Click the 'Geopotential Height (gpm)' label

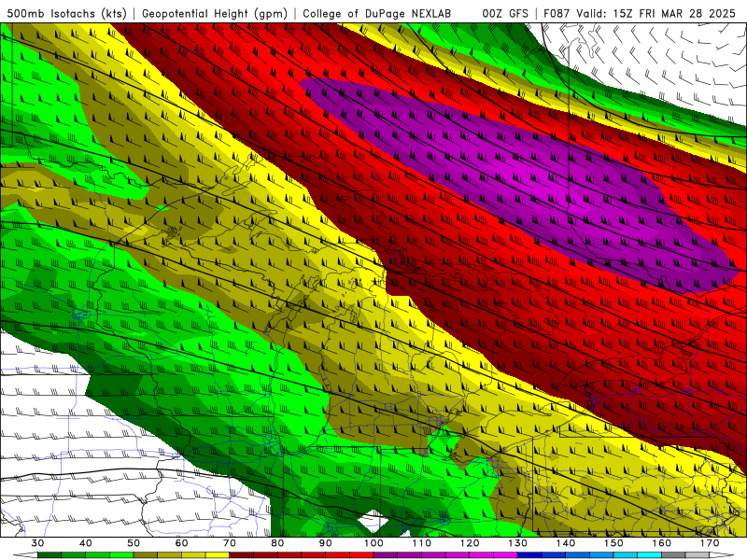(215, 13)
